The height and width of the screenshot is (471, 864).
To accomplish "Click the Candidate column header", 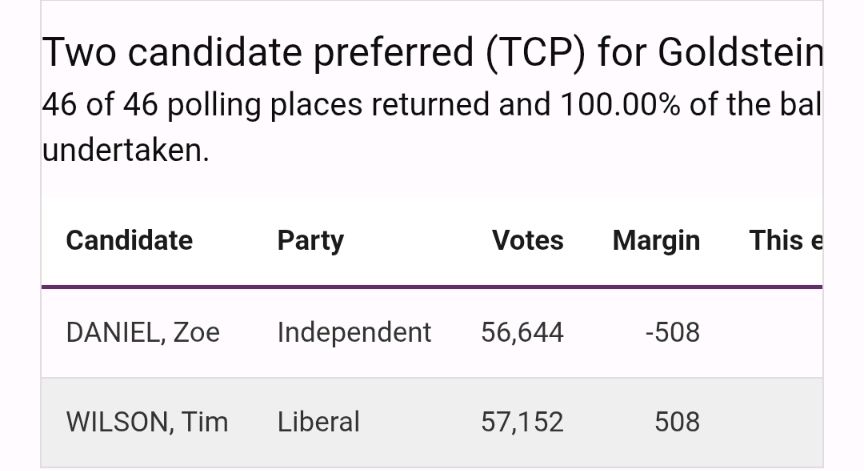I will 129,240.
